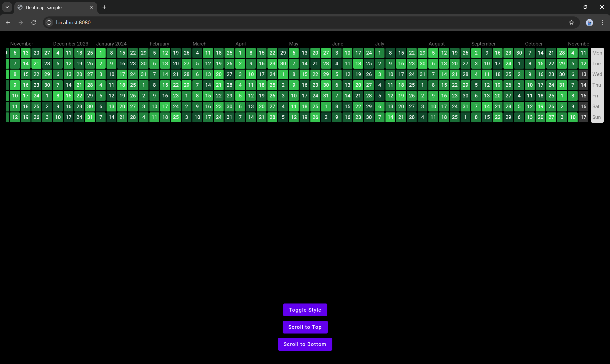Click the browser back arrow icon
The image size is (610, 364).
pos(8,23)
